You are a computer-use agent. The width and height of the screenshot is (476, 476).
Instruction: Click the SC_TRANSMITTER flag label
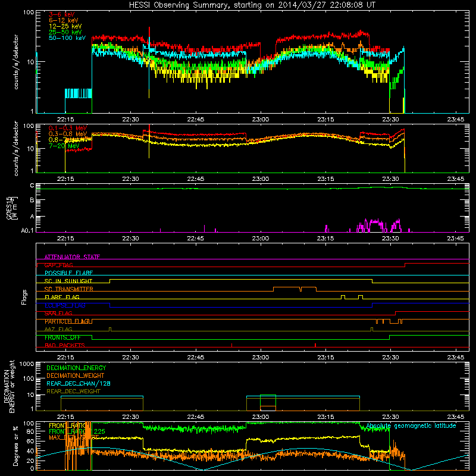click(x=68, y=289)
